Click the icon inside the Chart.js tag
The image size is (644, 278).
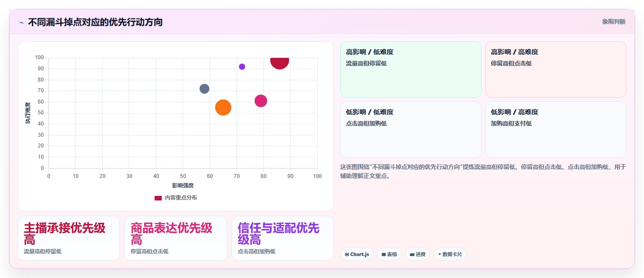point(347,255)
